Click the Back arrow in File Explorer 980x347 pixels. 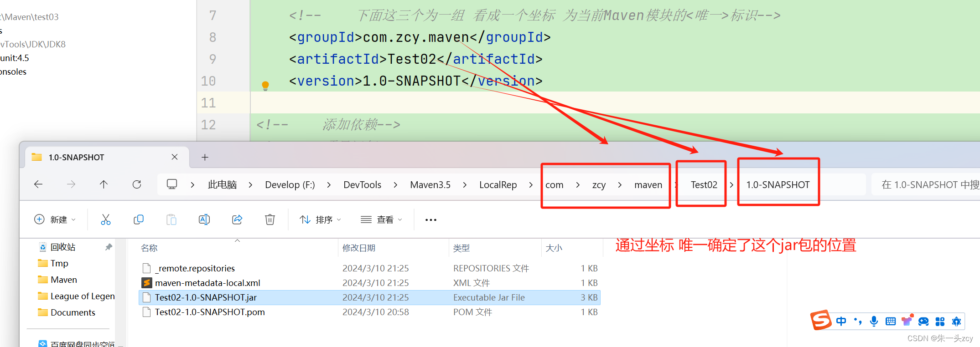coord(38,184)
